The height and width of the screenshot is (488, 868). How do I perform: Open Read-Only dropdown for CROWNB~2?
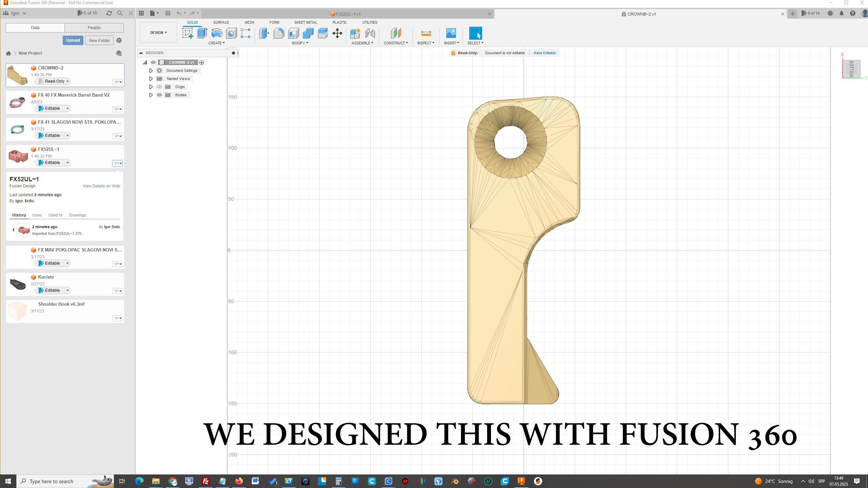pyautogui.click(x=53, y=81)
